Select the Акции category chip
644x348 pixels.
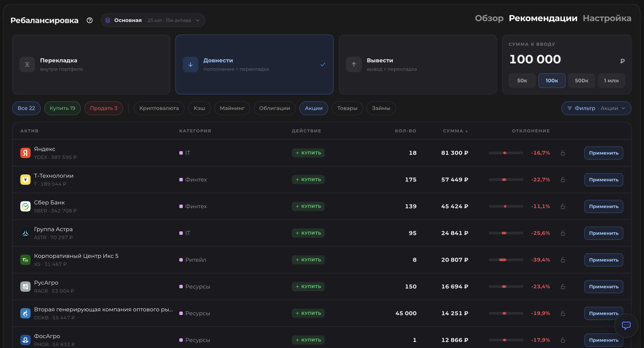(314, 108)
